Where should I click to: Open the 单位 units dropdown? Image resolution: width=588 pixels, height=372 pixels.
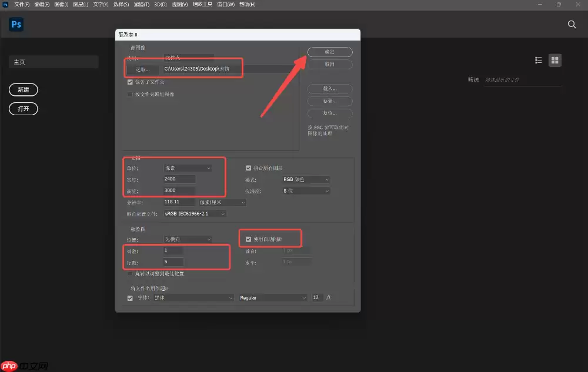(188, 167)
